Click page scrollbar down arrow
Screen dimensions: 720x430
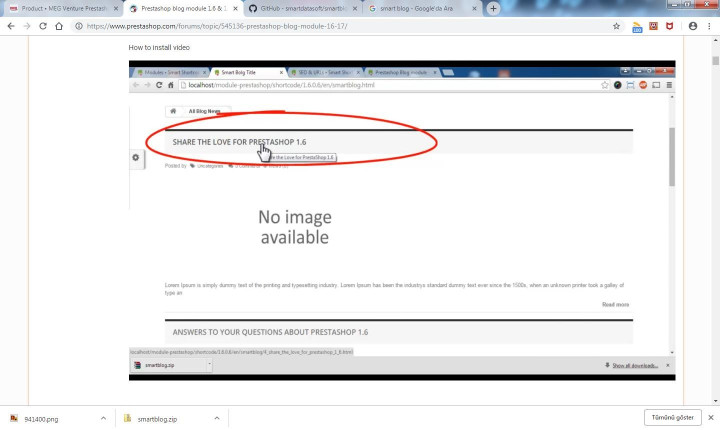pos(715,400)
